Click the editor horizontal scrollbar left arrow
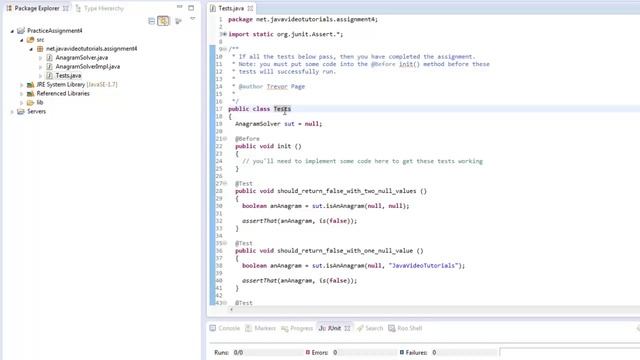Screen dimensions: 640x360 [231, 310]
